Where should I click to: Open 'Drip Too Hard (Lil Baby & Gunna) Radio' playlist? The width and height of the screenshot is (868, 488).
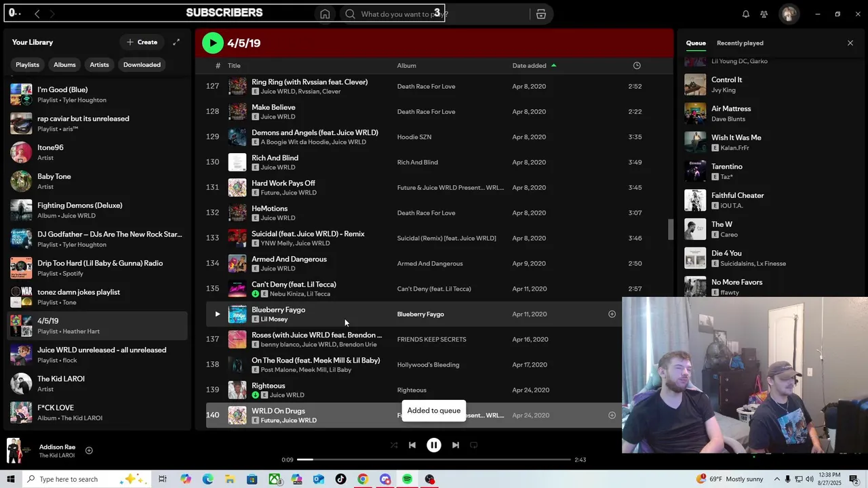(97, 268)
